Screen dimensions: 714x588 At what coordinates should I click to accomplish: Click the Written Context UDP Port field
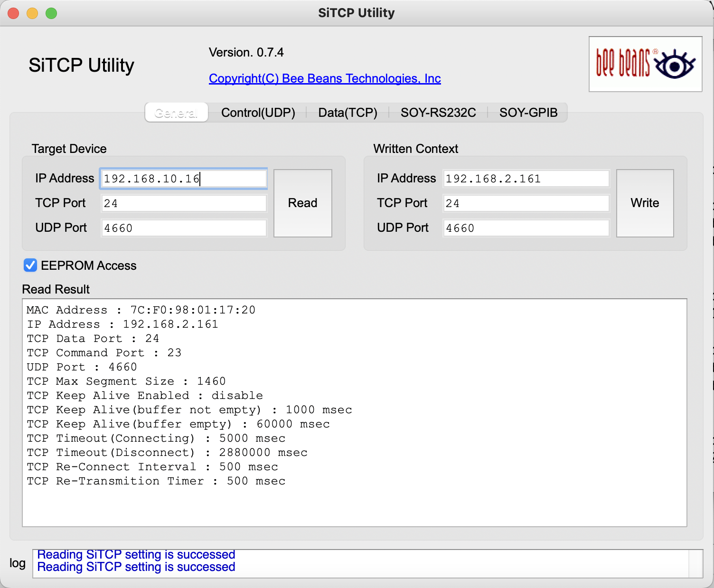point(526,228)
